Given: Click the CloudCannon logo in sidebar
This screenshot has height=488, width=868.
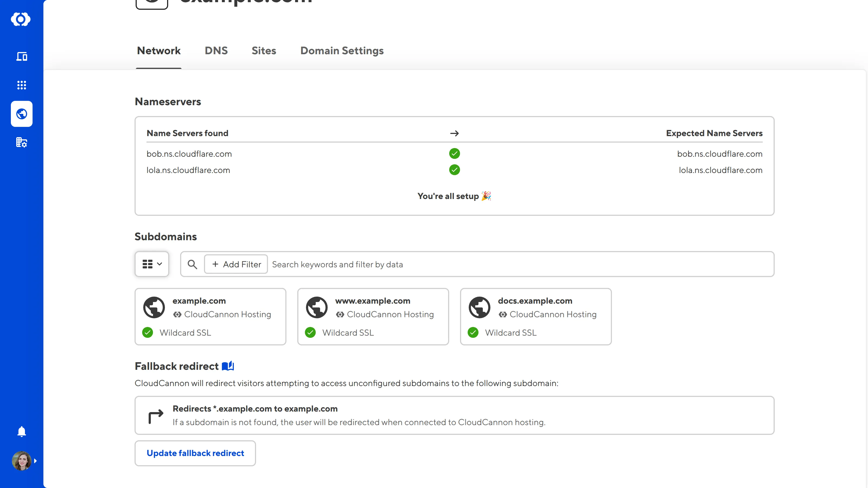Looking at the screenshot, I should point(21,19).
